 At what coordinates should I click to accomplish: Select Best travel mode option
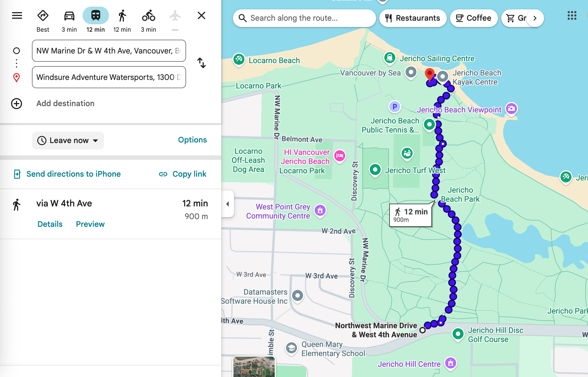(43, 16)
